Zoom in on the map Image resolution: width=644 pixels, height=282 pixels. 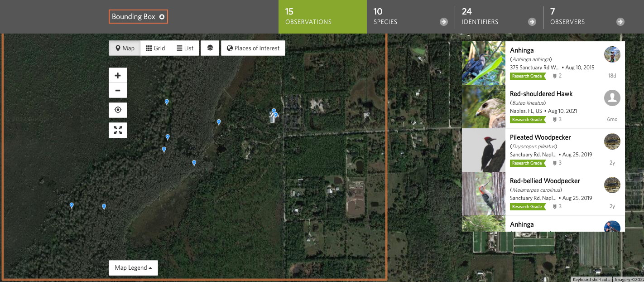click(118, 75)
